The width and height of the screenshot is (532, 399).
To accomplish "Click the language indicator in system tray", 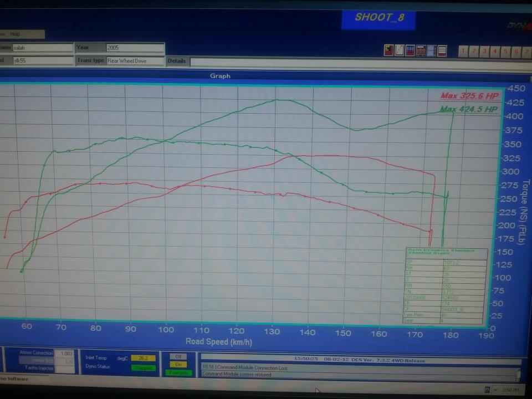I will tap(487, 389).
